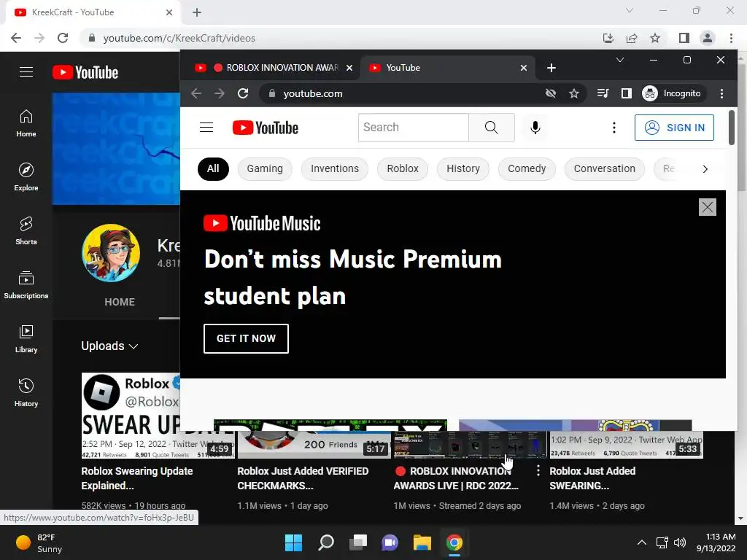
Task: Click the scrollbar thumb of the incognito YouTube page
Action: click(x=731, y=128)
